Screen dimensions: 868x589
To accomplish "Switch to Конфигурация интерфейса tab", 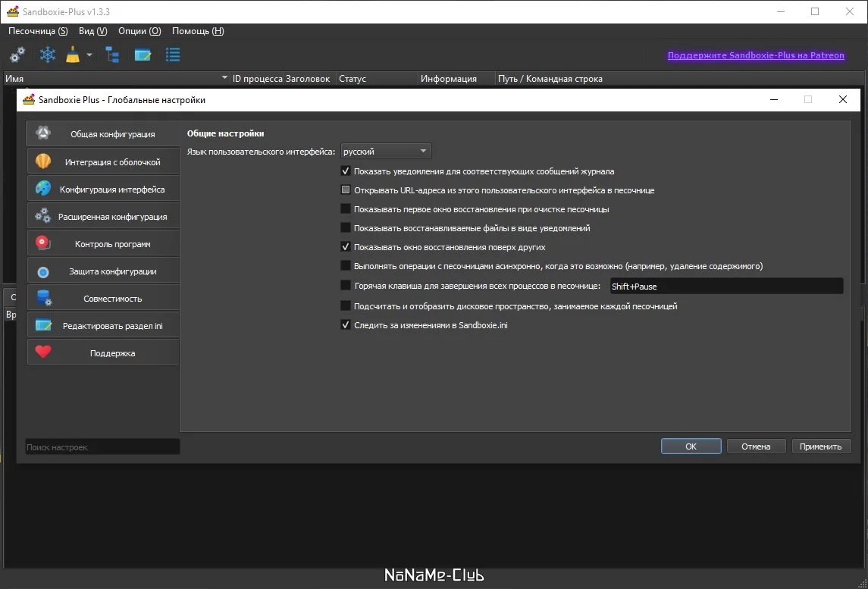I will (103, 190).
